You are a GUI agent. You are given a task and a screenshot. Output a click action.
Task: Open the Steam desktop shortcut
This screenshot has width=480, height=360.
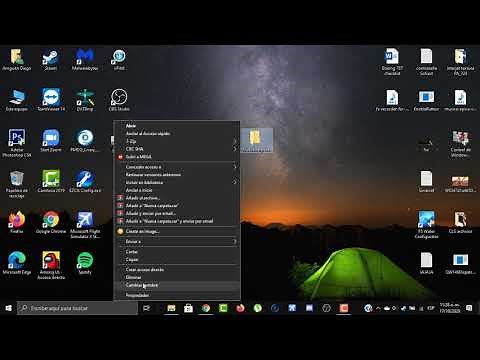(x=51, y=60)
